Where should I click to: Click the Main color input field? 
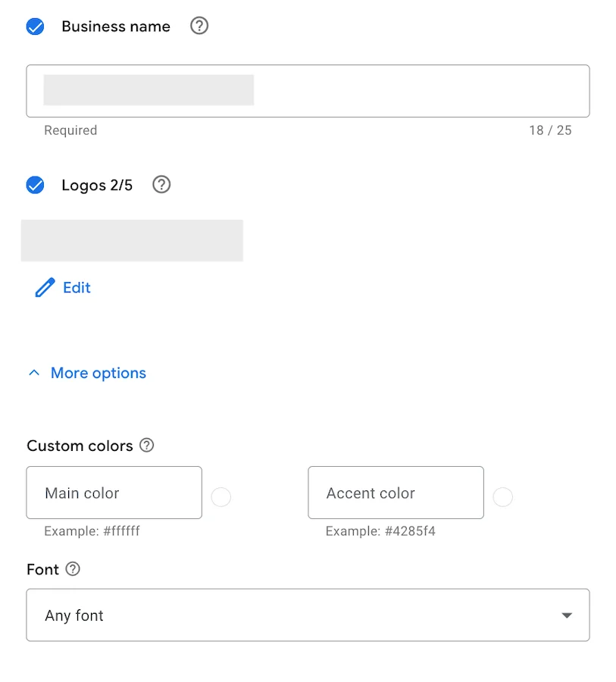tap(114, 492)
